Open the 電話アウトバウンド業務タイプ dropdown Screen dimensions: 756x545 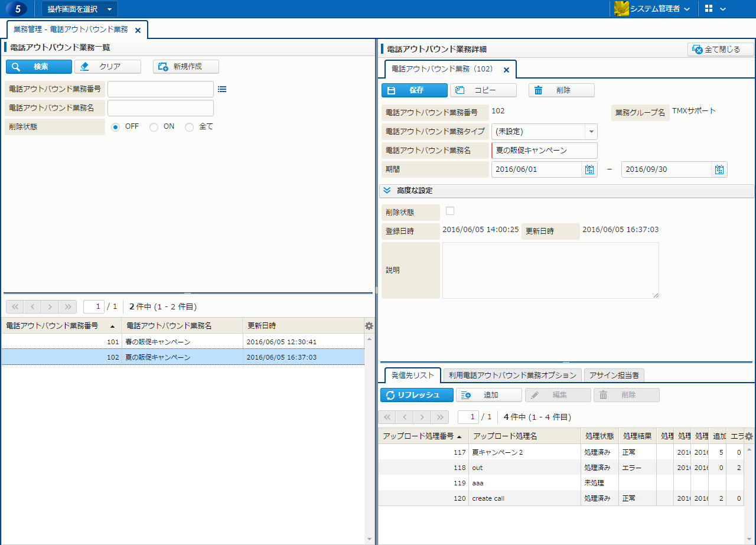point(591,132)
